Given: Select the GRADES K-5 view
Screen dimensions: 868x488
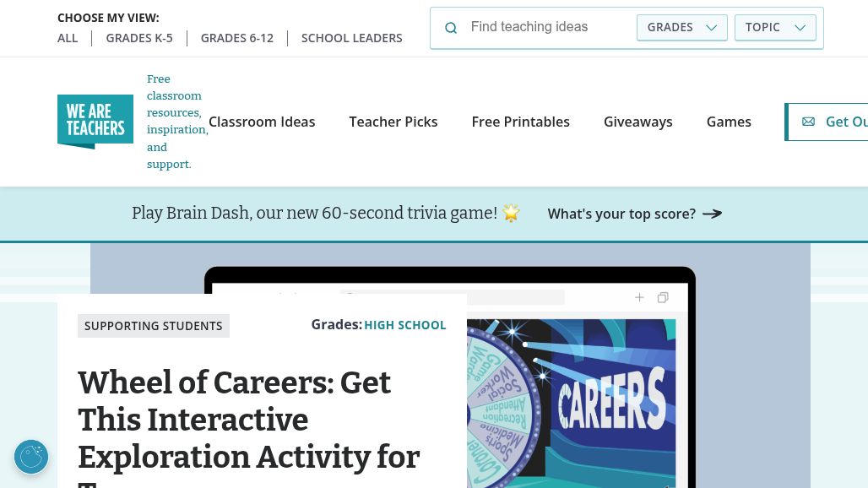Looking at the screenshot, I should pos(139,38).
